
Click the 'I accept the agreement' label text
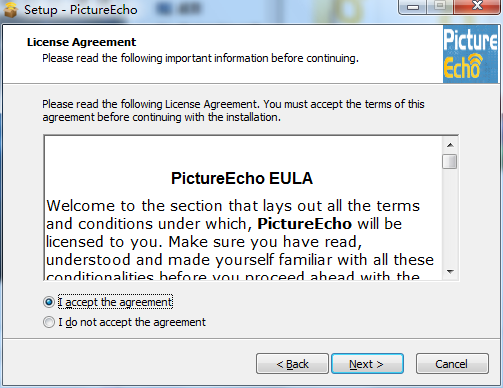point(115,302)
